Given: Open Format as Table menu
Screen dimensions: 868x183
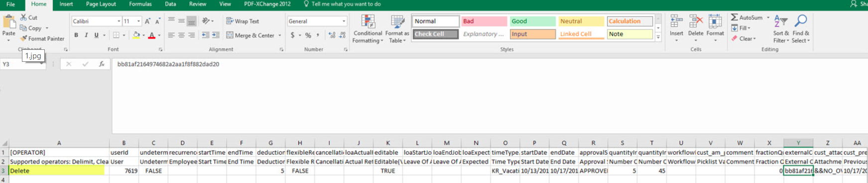Looking at the screenshot, I should pos(397,29).
